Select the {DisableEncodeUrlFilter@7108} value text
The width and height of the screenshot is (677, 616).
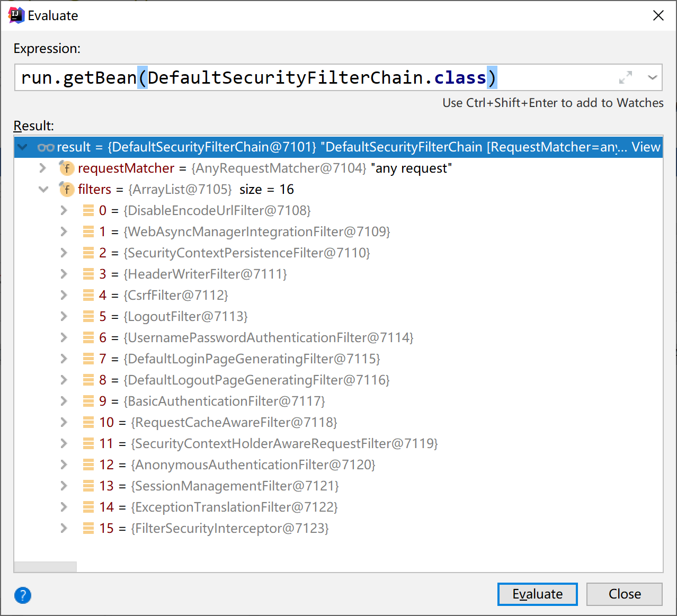(x=217, y=210)
